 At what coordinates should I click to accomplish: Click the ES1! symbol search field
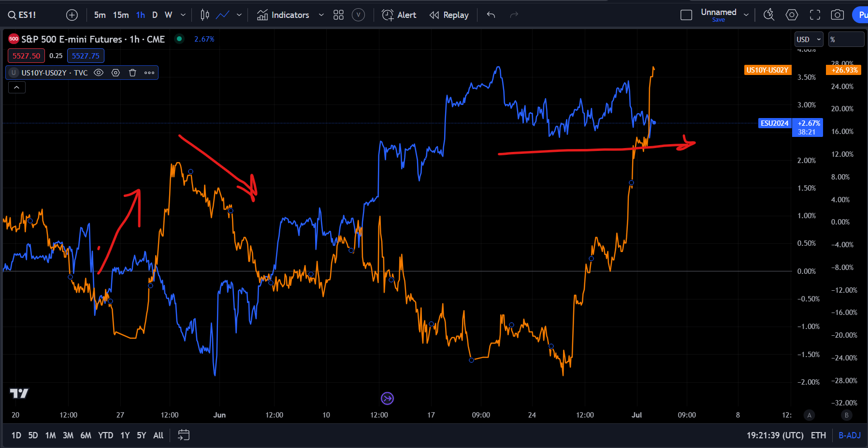pos(22,15)
